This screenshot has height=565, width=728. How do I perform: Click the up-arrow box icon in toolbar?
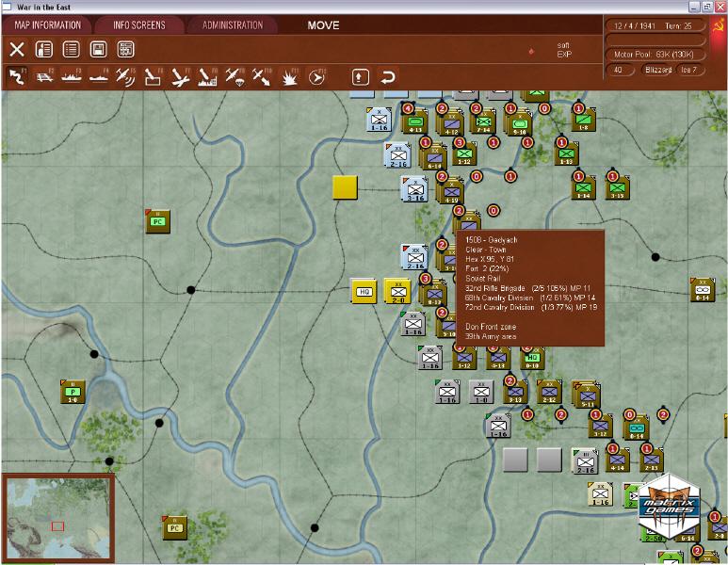360,77
